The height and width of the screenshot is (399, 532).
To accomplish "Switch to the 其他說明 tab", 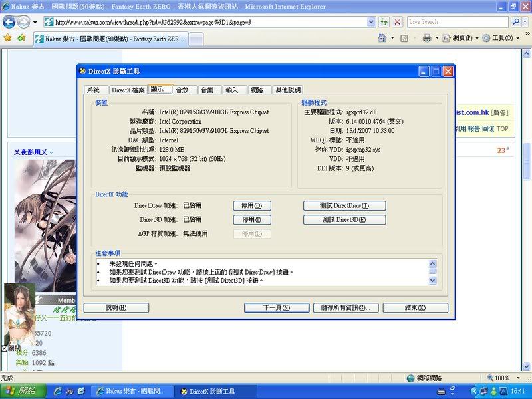I will 288,90.
